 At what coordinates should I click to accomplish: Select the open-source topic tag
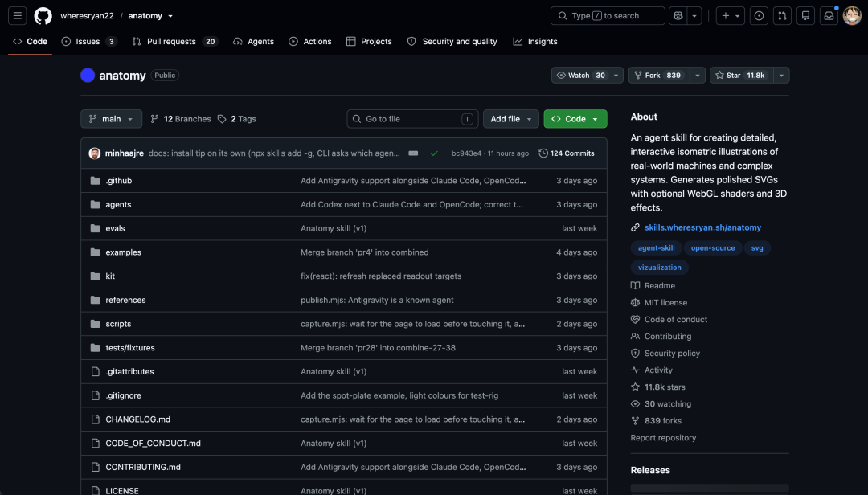tap(712, 248)
